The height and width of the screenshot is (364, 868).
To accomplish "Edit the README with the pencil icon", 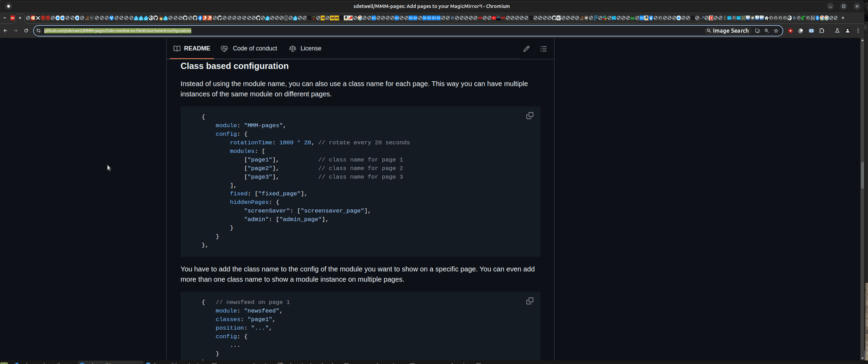I will (526, 49).
